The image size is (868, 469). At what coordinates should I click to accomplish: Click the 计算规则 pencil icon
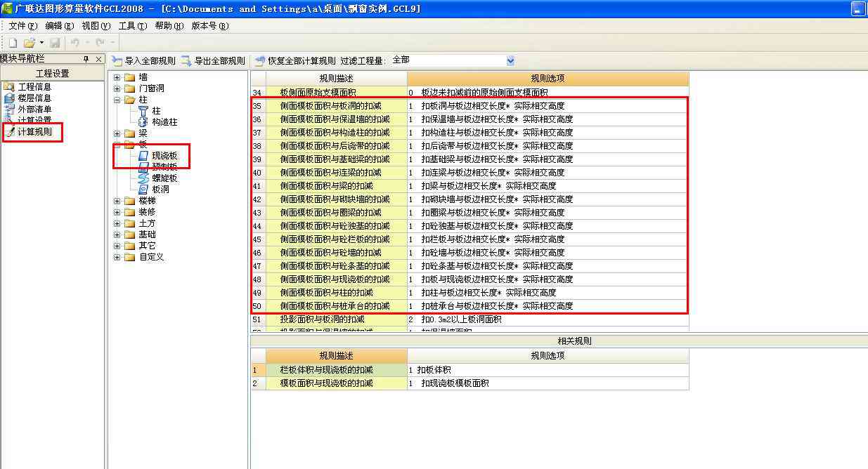coord(9,131)
